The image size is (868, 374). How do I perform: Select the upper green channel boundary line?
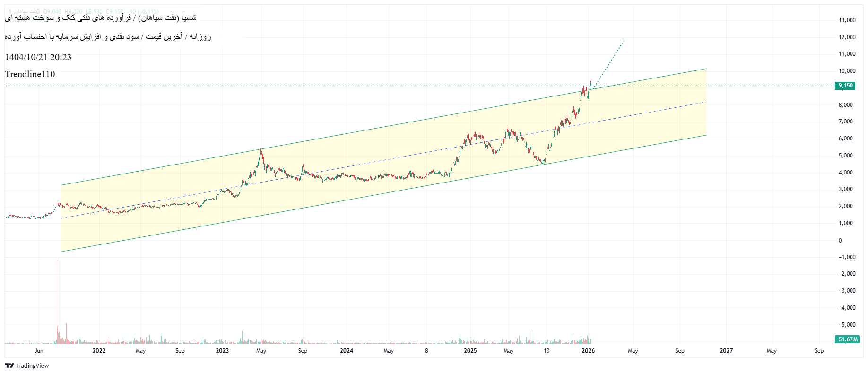coord(378,128)
